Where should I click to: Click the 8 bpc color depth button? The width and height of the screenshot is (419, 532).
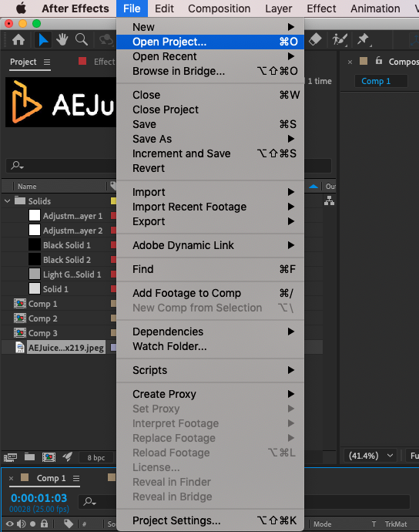click(96, 457)
